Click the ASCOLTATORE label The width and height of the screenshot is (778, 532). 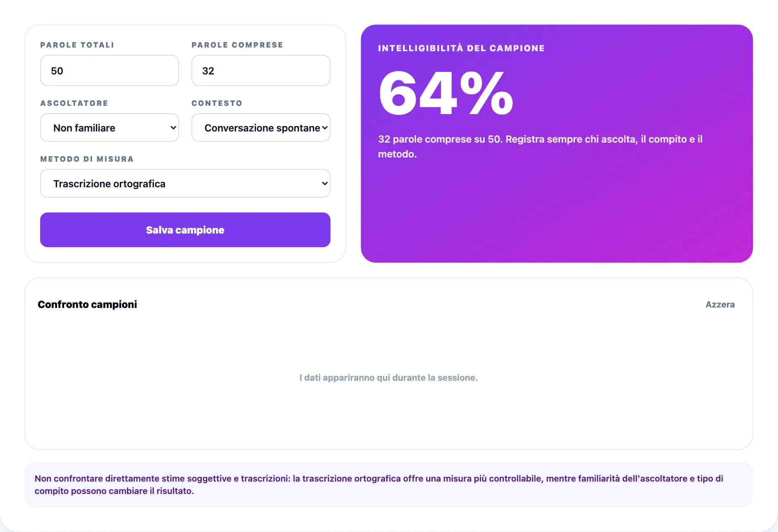pyautogui.click(x=74, y=103)
